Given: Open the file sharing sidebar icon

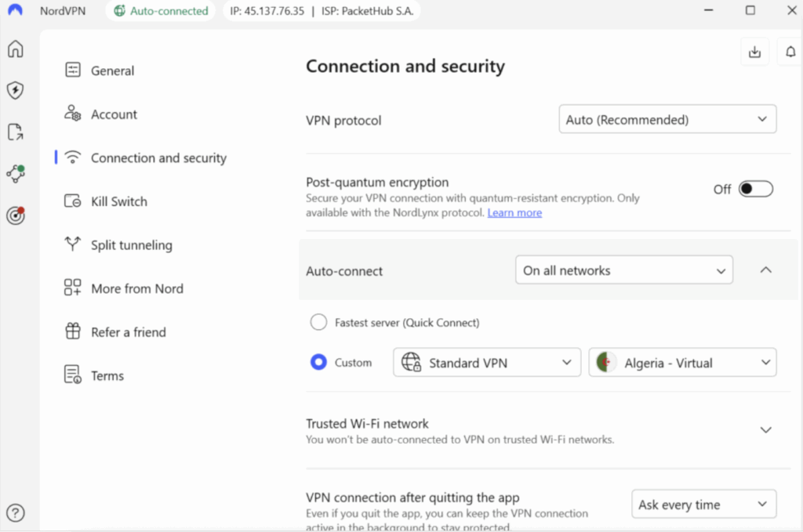Looking at the screenshot, I should click(15, 132).
